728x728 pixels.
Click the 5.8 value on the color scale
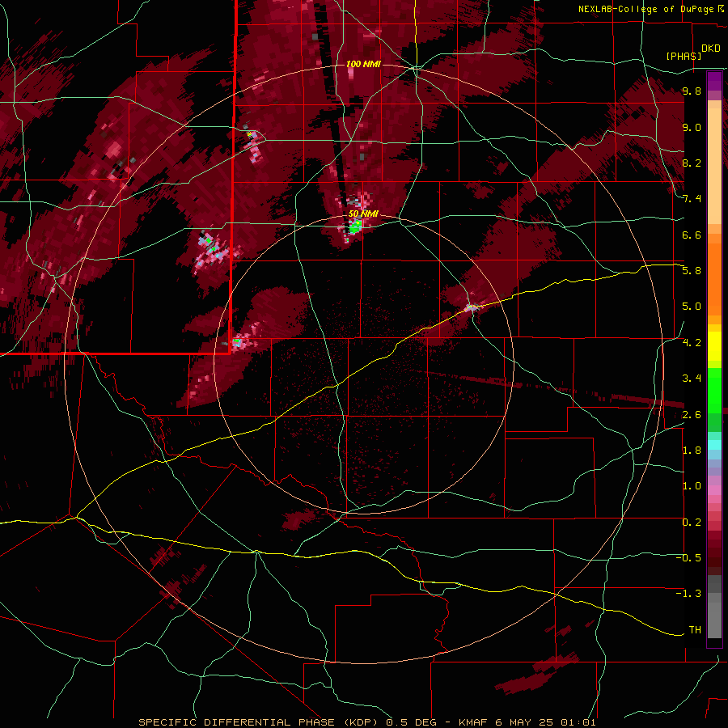point(692,271)
